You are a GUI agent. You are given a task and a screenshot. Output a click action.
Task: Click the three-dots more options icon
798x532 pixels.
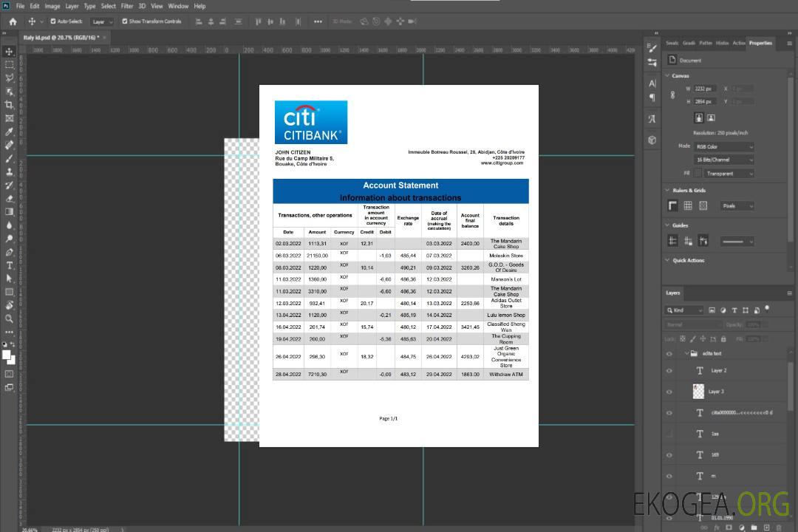point(318,21)
